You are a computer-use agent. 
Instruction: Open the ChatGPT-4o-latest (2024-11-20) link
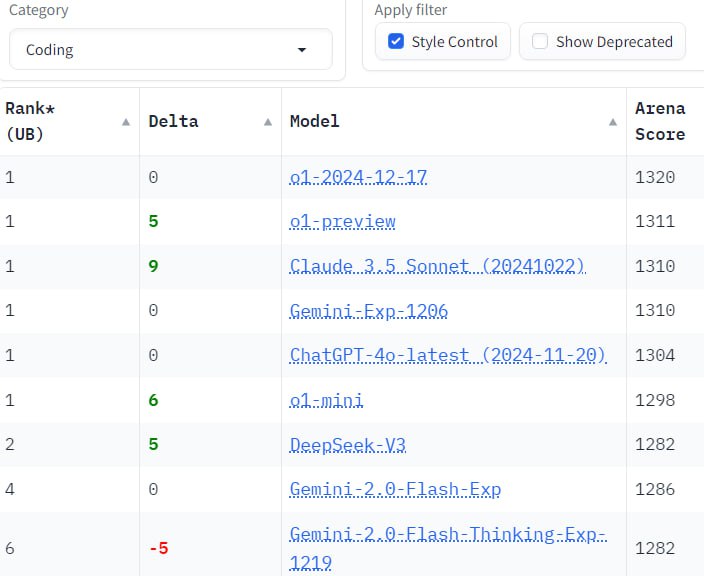[448, 355]
